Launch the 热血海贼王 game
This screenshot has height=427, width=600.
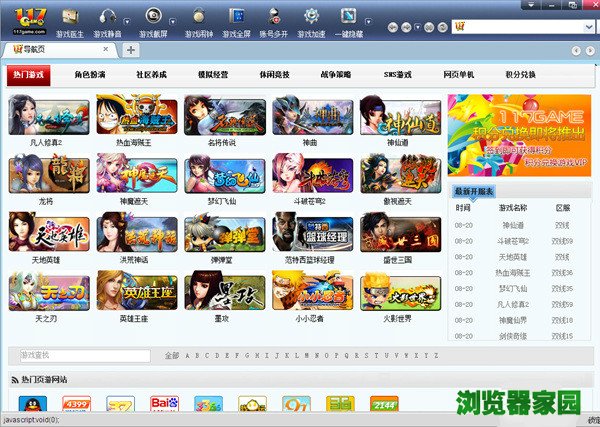coord(137,114)
